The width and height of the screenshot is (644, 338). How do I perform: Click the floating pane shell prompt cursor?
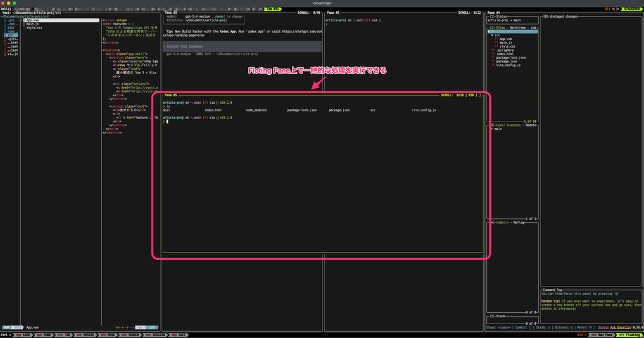pyautogui.click(x=167, y=121)
